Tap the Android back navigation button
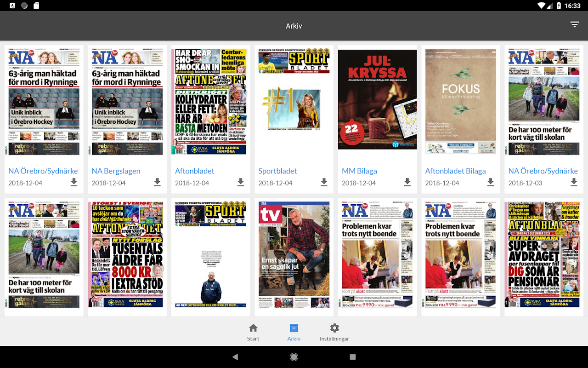This screenshot has width=588, height=368. tap(235, 357)
